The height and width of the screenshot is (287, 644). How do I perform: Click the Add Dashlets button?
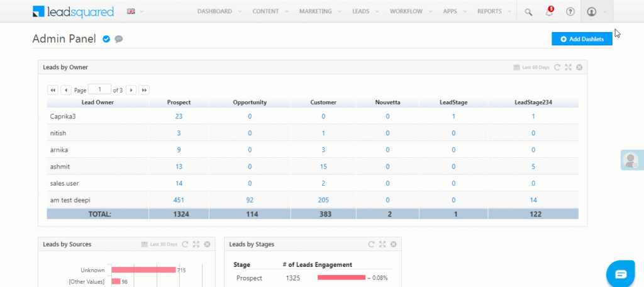click(x=582, y=39)
